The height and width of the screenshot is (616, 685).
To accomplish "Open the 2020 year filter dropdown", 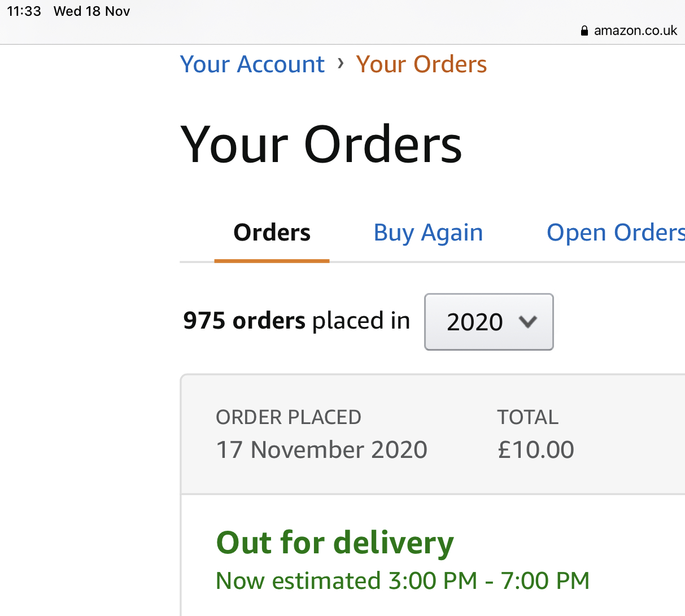I will click(x=488, y=322).
